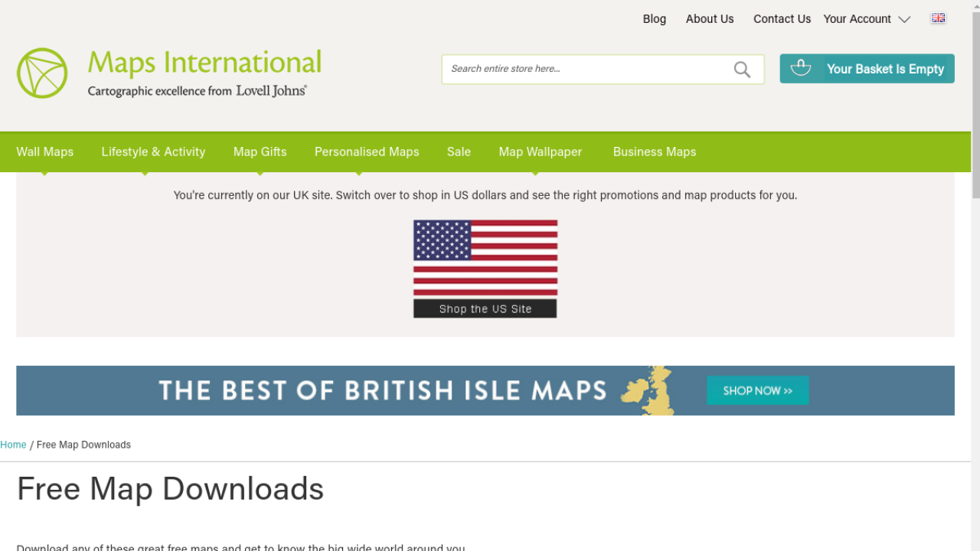Click the Maps International title text

(x=204, y=64)
